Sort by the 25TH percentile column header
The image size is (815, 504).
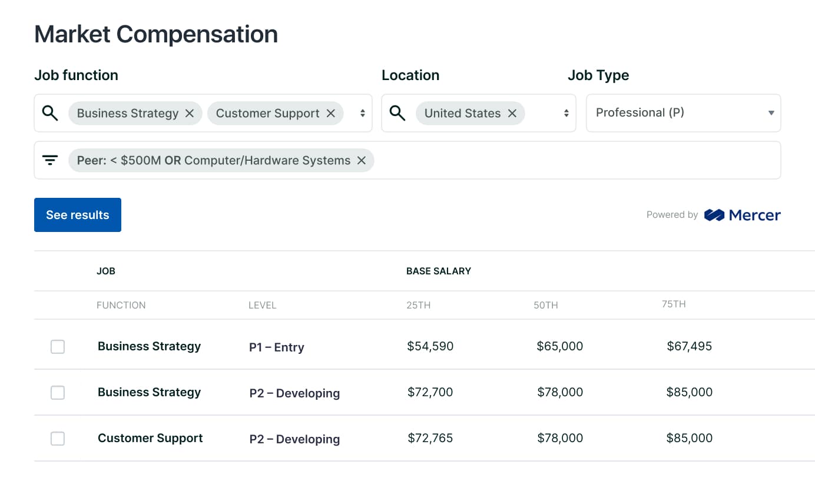pyautogui.click(x=419, y=305)
